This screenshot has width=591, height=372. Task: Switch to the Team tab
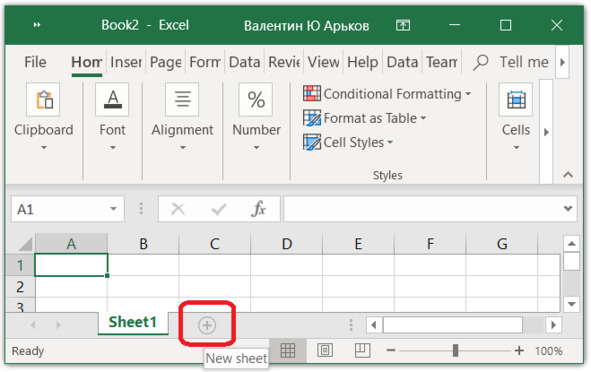[x=442, y=62]
